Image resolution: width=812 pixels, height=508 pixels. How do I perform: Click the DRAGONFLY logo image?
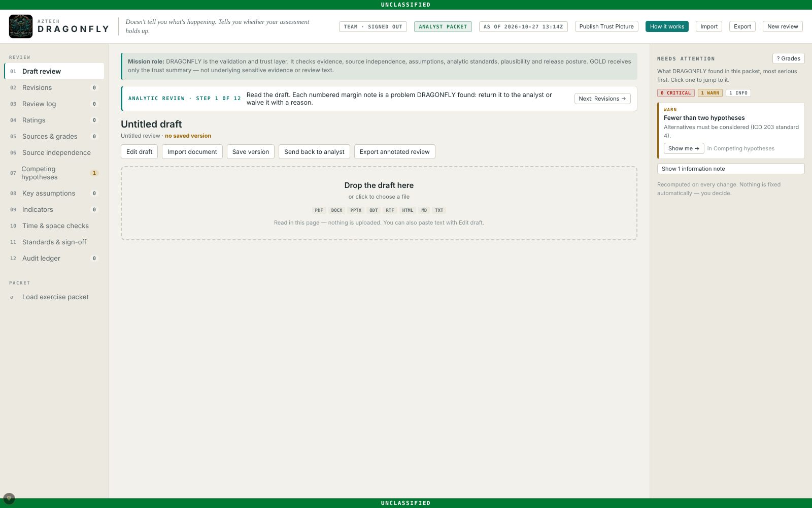click(21, 26)
